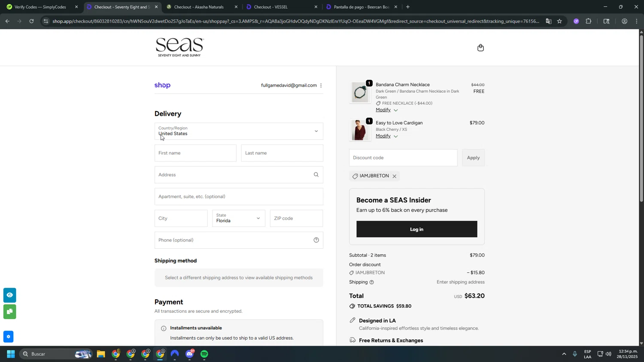The image size is (644, 362).
Task: Open Country/Region dropdown
Action: pyautogui.click(x=239, y=131)
